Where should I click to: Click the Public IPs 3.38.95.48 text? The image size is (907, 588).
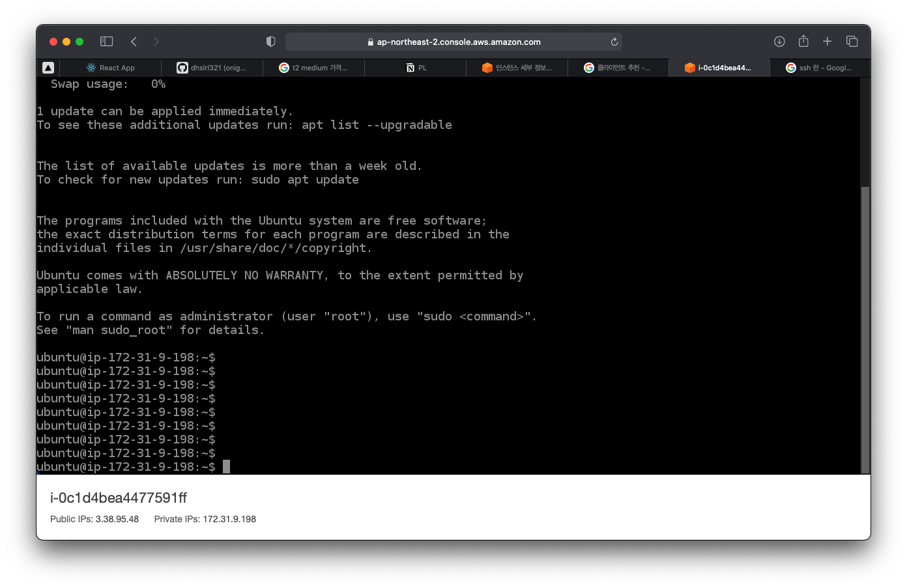tap(94, 519)
